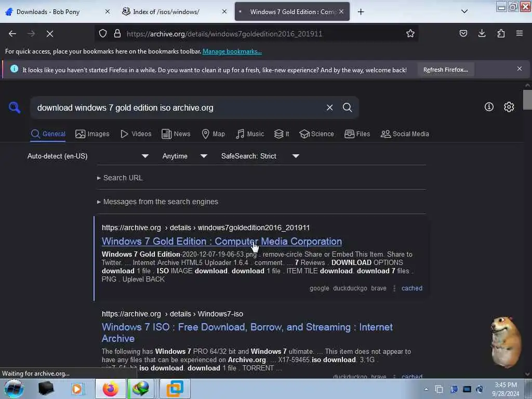Open the Downloads panel arrow icon
The image size is (532, 399).
point(482,33)
